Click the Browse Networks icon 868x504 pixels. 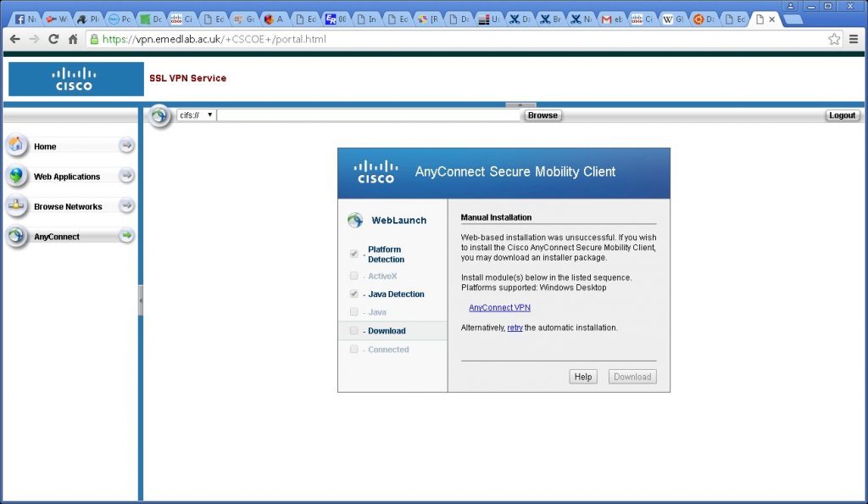[x=16, y=205]
